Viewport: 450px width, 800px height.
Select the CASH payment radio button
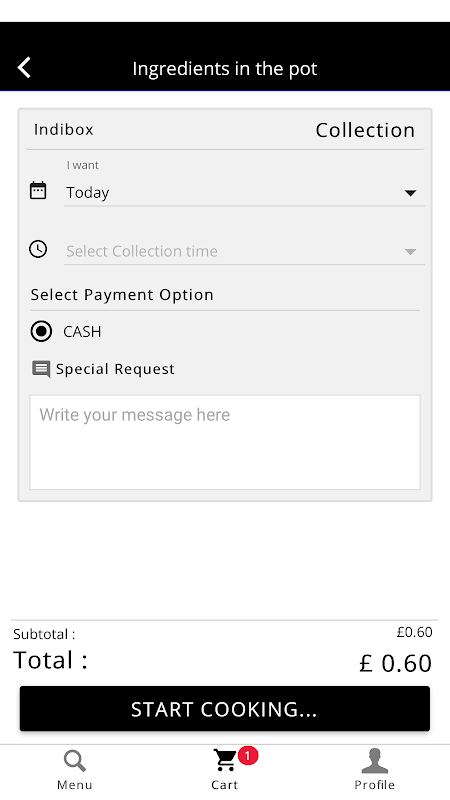click(41, 332)
